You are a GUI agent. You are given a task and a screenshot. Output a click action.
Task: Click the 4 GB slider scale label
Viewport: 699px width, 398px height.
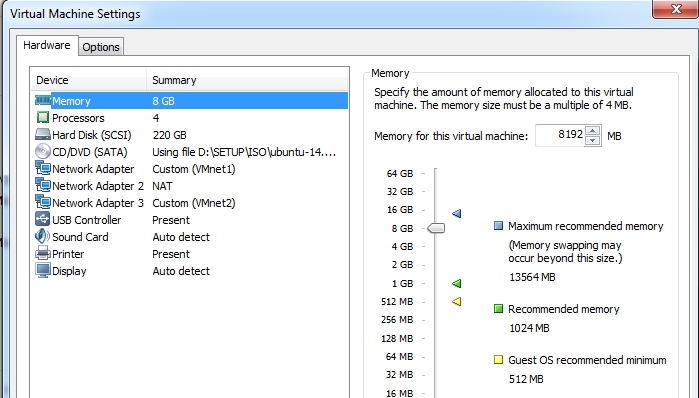point(403,246)
